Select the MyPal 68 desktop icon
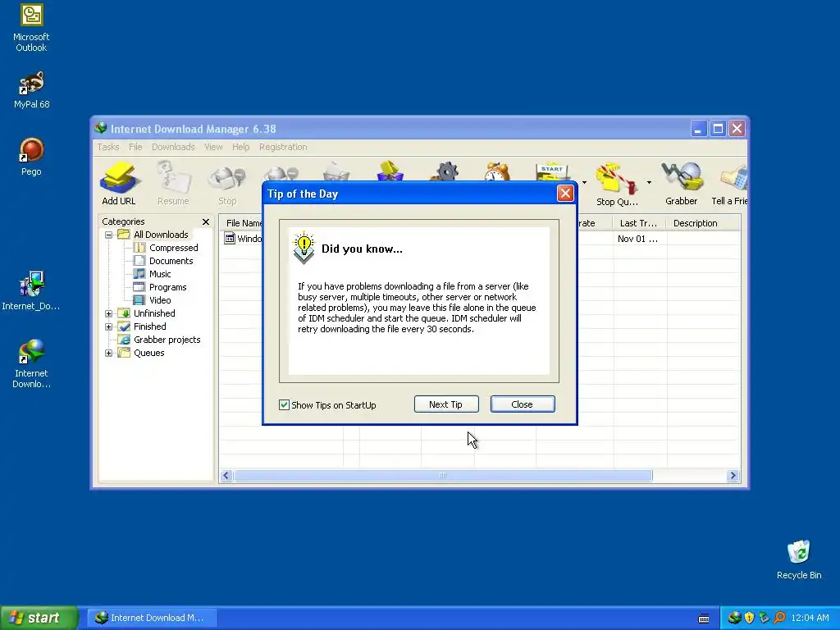The width and height of the screenshot is (840, 630). [x=31, y=89]
